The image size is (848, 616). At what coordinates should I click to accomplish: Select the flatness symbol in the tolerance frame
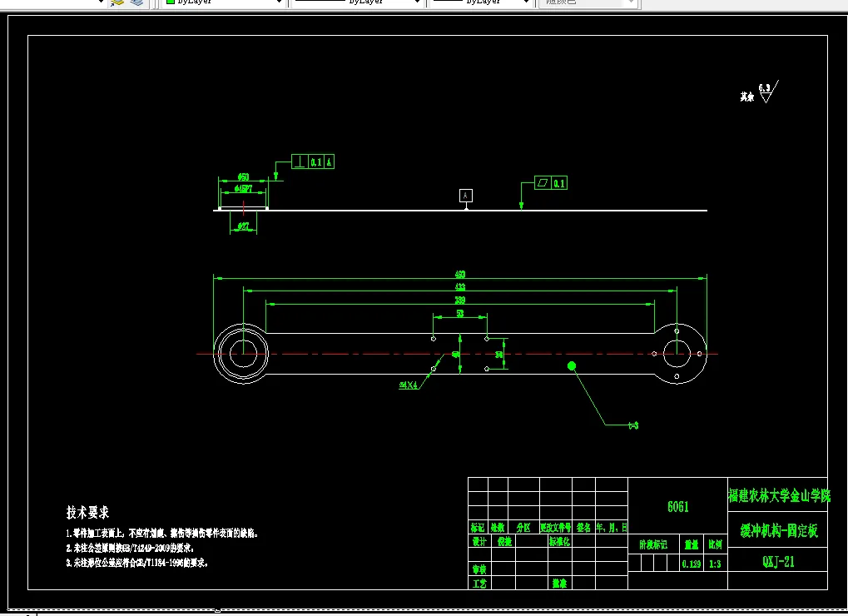(543, 183)
